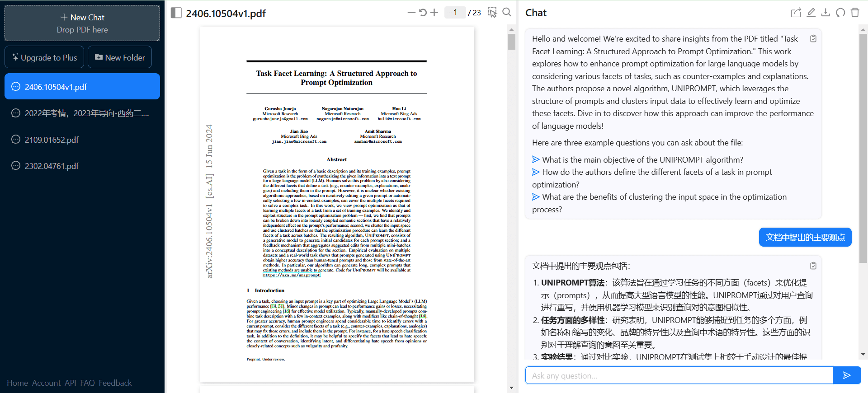
Task: Focus the 'Ask any question...' input
Action: coord(679,375)
